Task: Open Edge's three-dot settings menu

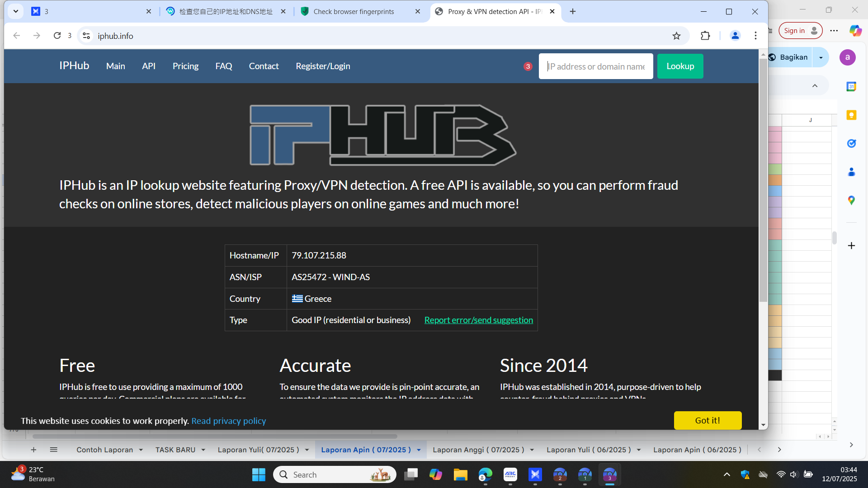Action: [x=834, y=31]
